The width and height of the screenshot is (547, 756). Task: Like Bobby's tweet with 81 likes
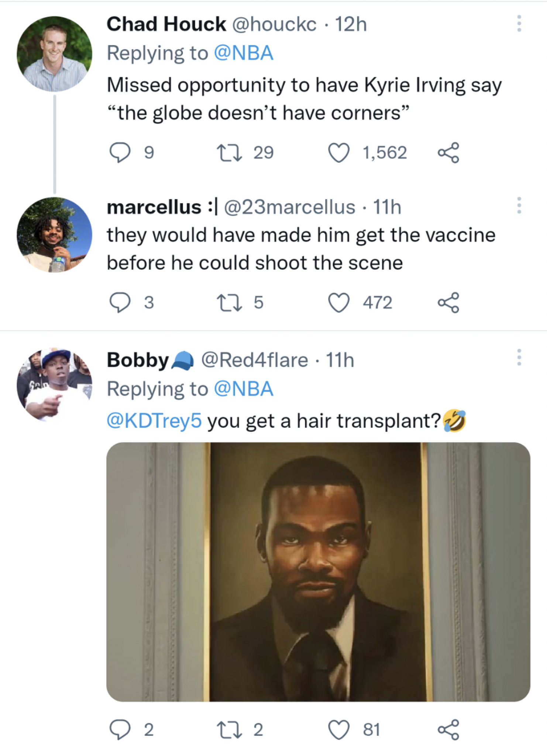tap(339, 730)
